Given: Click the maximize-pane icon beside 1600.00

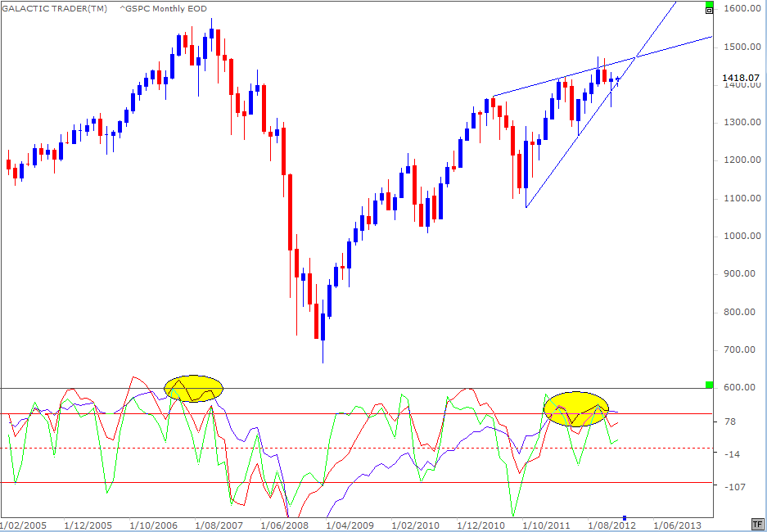Looking at the screenshot, I should coord(709,11).
